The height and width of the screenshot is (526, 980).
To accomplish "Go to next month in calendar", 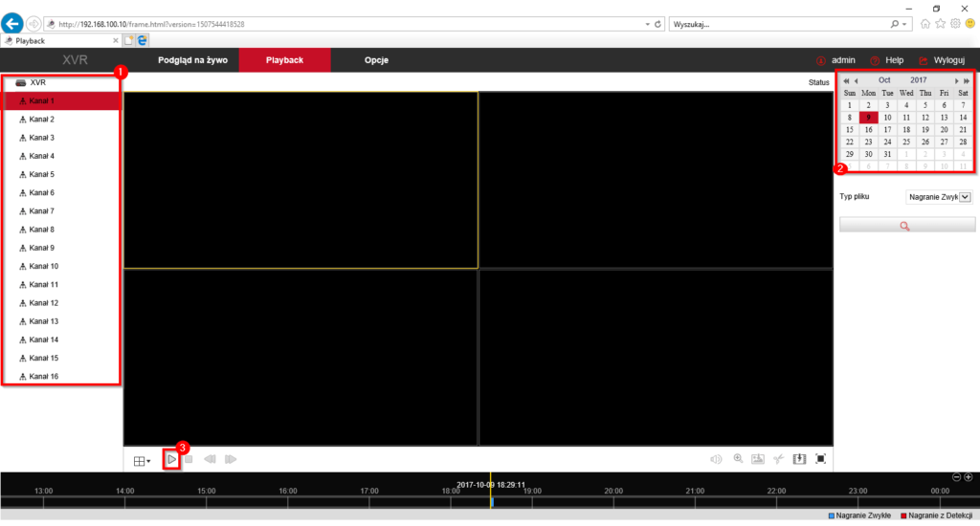I will pyautogui.click(x=955, y=80).
